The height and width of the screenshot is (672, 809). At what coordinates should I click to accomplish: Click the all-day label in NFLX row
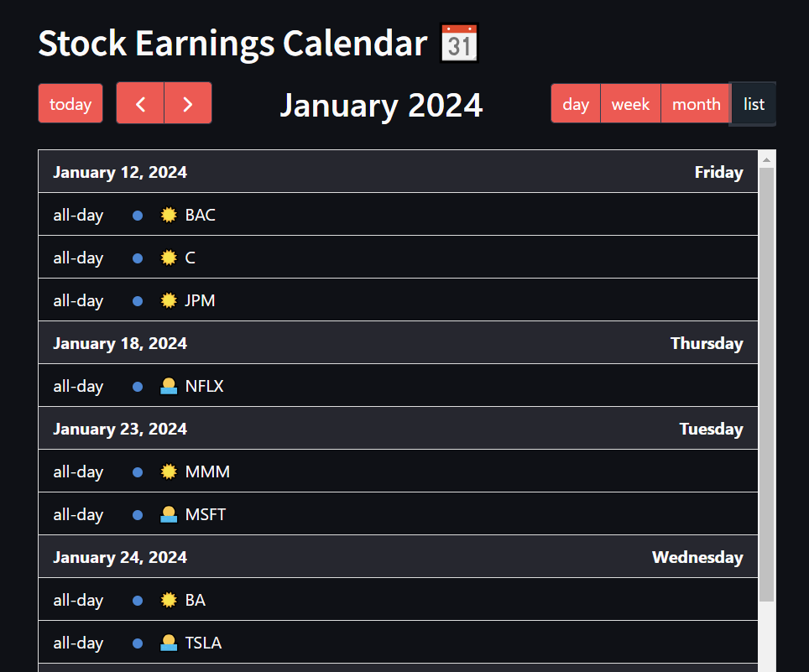[78, 386]
